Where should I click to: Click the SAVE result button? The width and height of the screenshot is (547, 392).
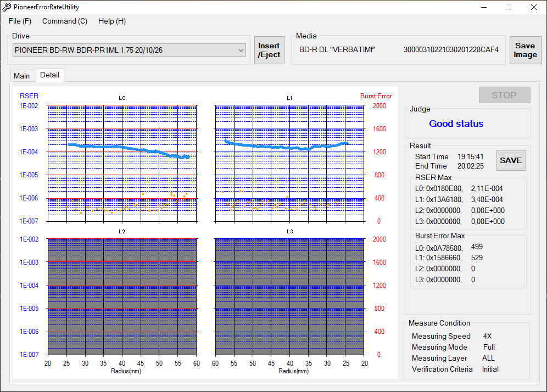coord(511,160)
